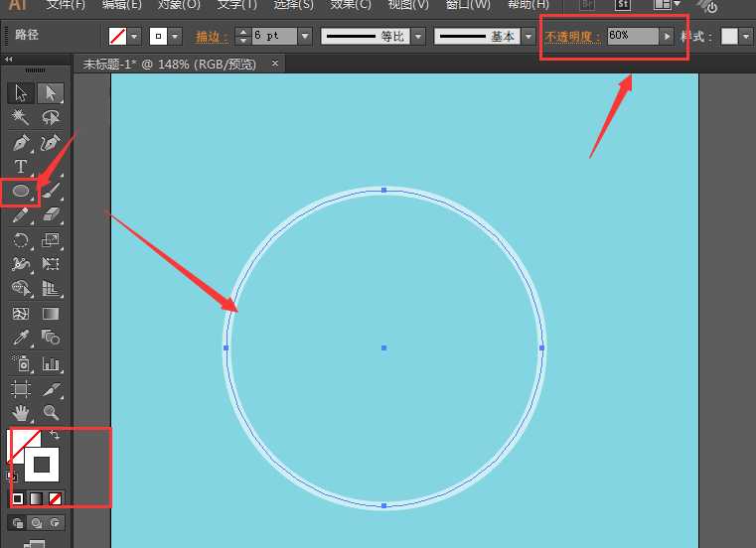This screenshot has width=756, height=548.
Task: Click the stroke weight stepper arrows
Action: click(x=243, y=36)
